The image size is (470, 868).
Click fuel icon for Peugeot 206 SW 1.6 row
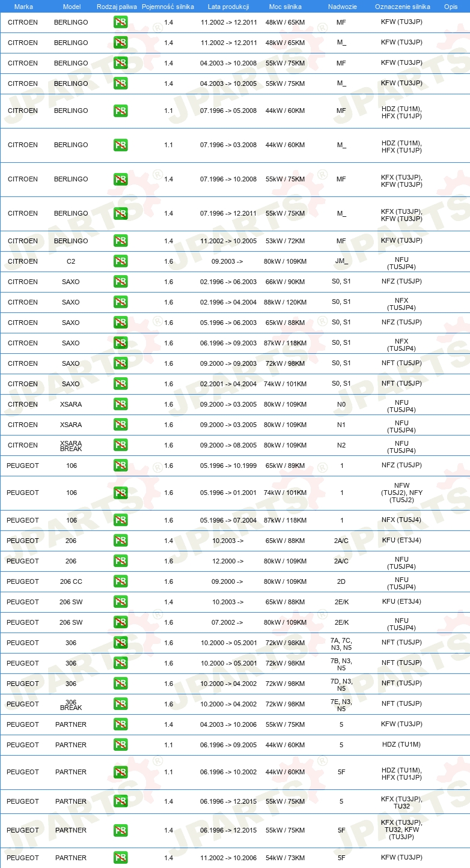pos(121,622)
